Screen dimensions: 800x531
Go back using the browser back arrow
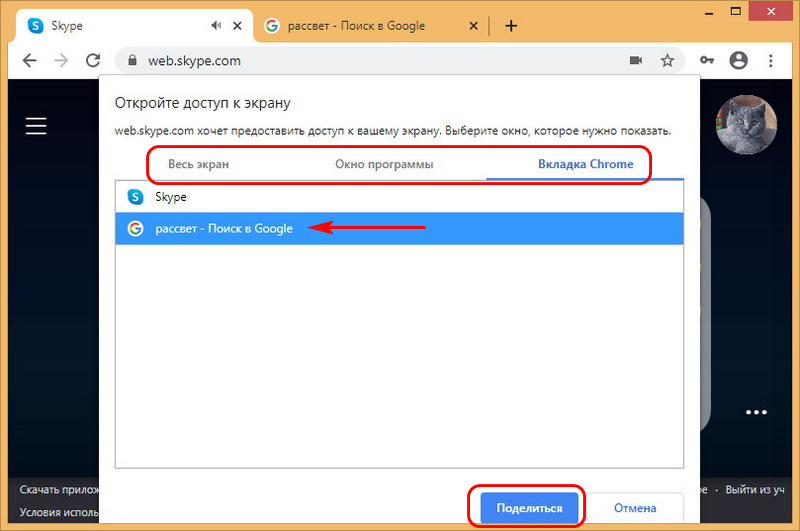[x=30, y=61]
